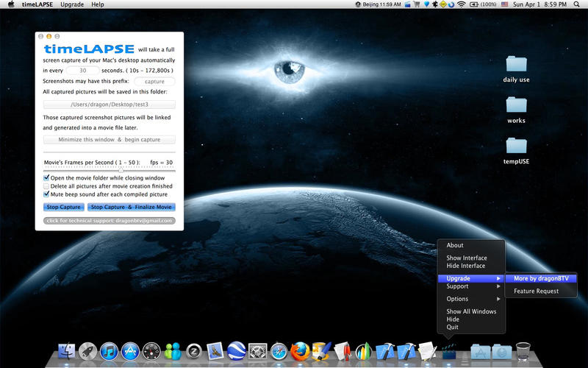This screenshot has width=588, height=368.
Task: Expand the Support submenu in dock menu
Action: click(471, 286)
